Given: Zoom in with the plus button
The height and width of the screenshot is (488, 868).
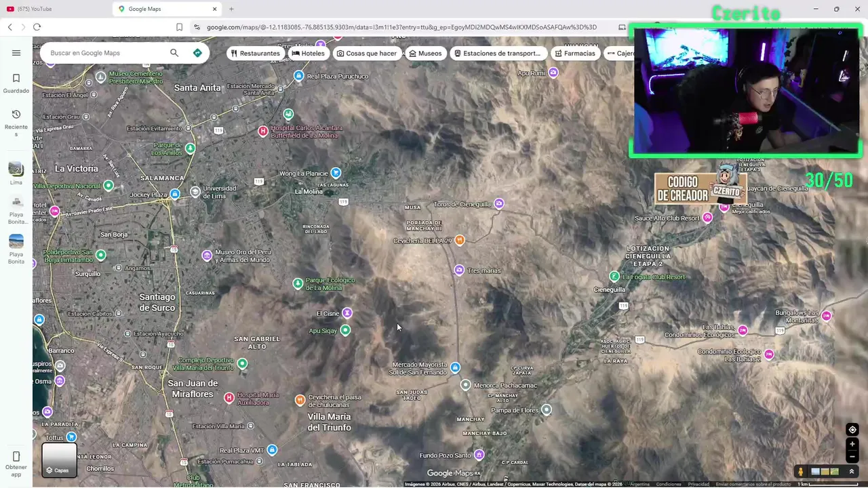Looking at the screenshot, I should [x=852, y=445].
